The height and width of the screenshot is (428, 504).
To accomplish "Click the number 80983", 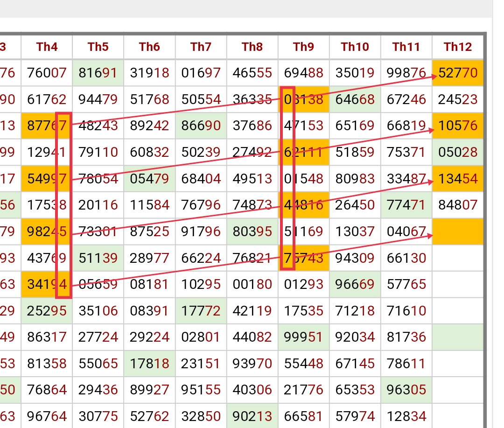I will 356,179.
